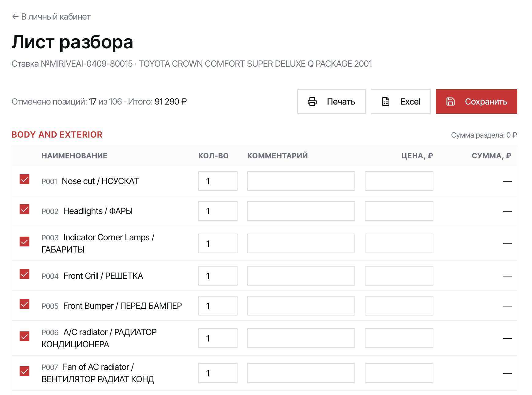Click price field for Nose cut row
532x395 pixels.
(399, 181)
